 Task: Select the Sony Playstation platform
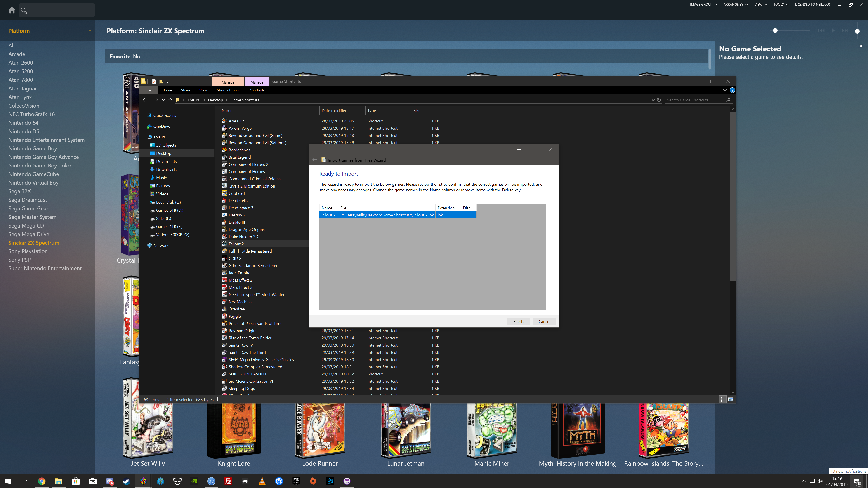(x=28, y=251)
